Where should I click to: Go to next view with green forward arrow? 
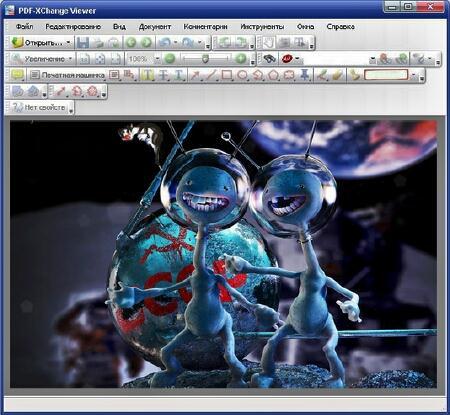146,42
